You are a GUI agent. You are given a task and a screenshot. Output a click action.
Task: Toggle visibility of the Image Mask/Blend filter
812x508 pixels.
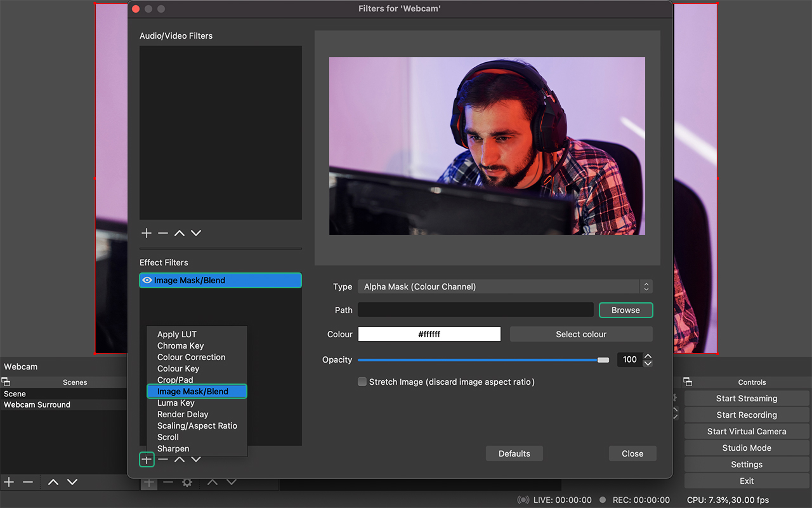pyautogui.click(x=147, y=280)
